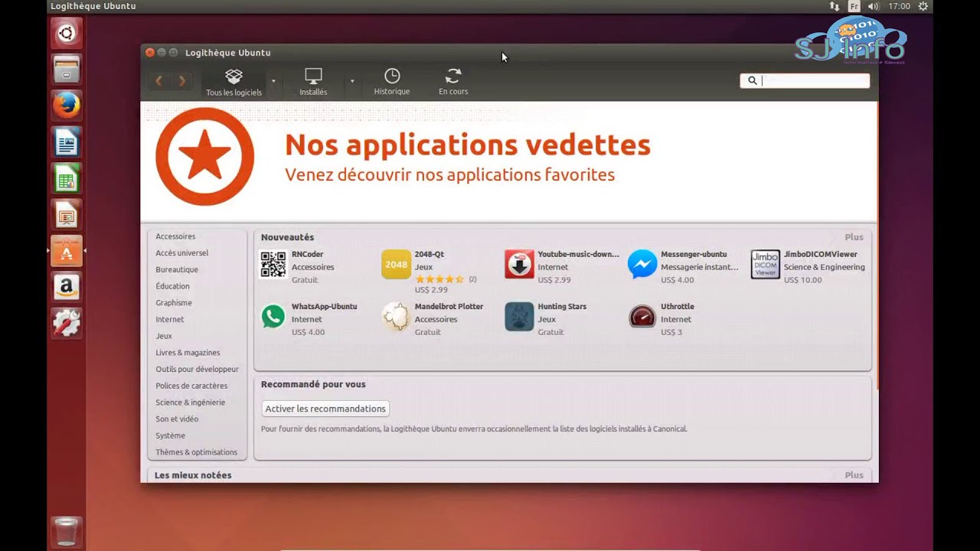Launch Firefox from the launcher
980x551 pixels.
pyautogui.click(x=67, y=105)
